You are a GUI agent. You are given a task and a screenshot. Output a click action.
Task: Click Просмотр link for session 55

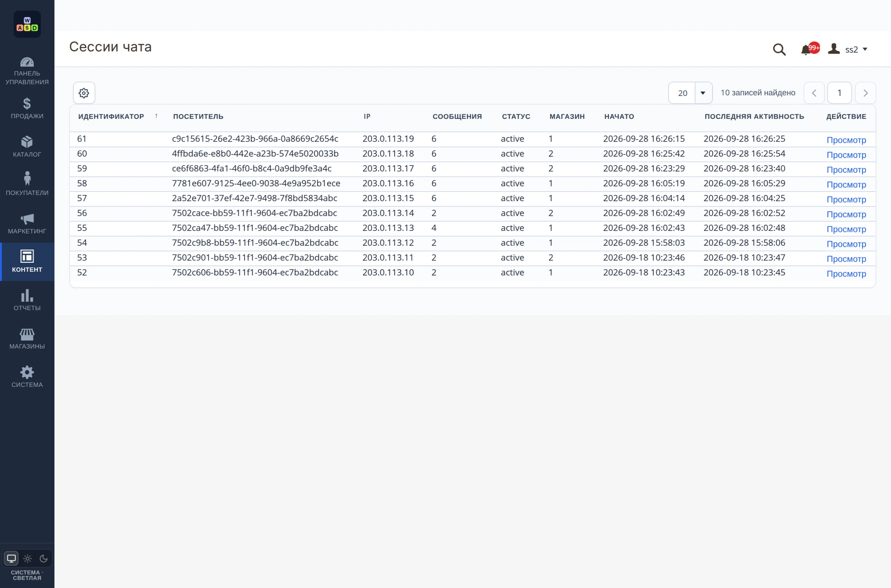click(x=846, y=229)
